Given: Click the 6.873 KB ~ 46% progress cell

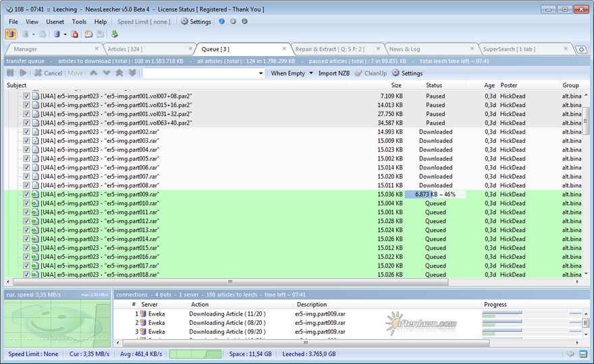Looking at the screenshot, I should [435, 194].
